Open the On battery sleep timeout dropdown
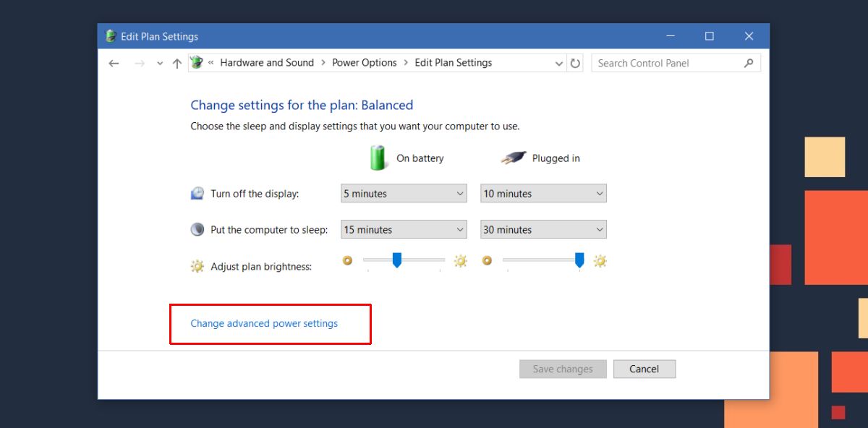This screenshot has width=868, height=428. [404, 229]
